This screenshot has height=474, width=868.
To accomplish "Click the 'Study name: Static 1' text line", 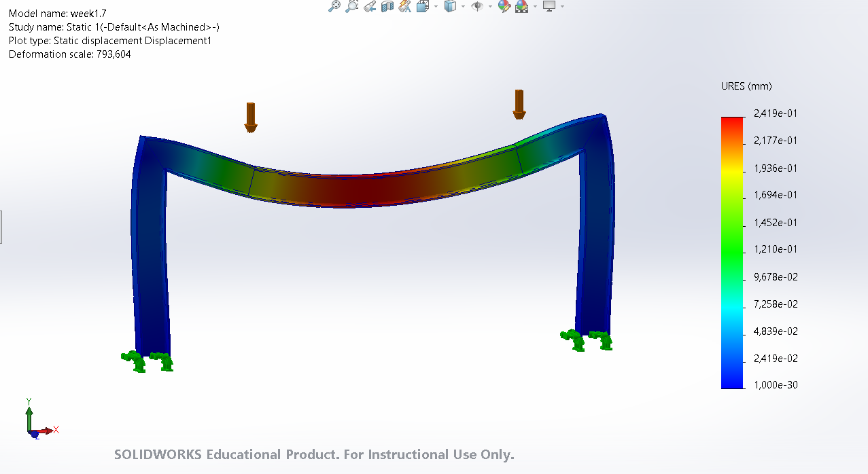I will (x=114, y=27).
